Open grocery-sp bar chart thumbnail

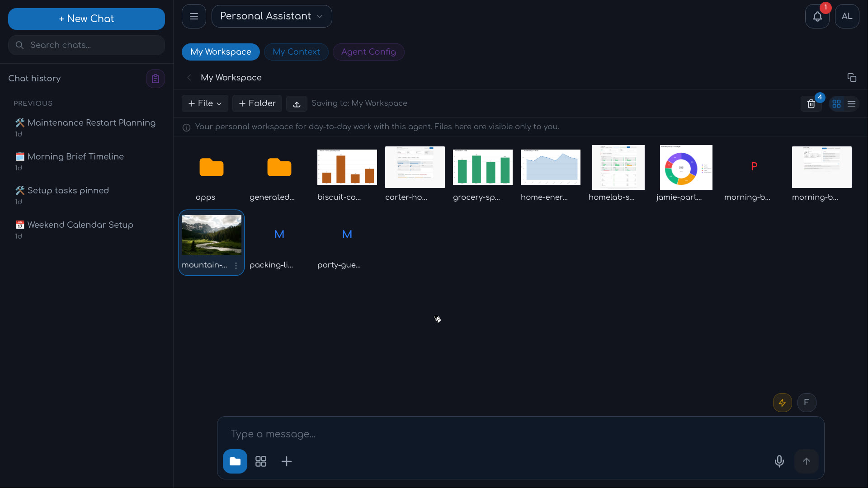483,167
